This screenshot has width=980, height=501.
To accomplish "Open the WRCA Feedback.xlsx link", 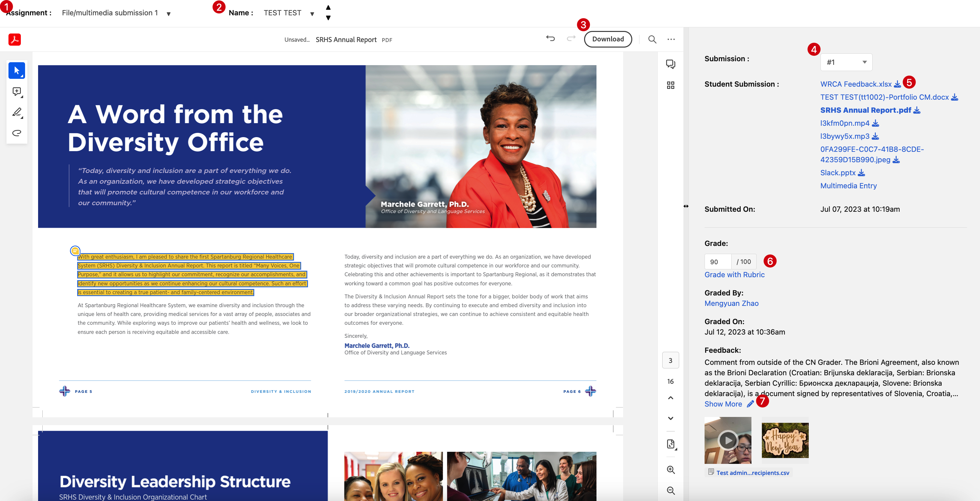I will tap(856, 84).
